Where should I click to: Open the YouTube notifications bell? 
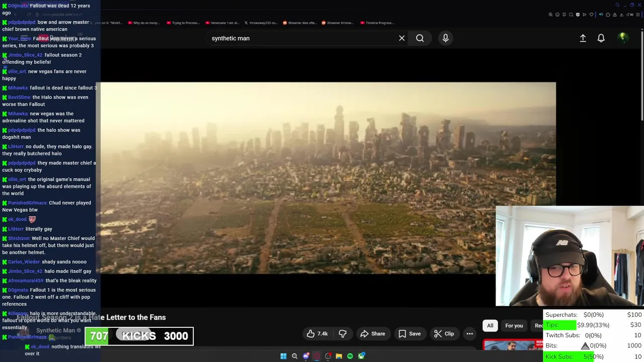click(601, 38)
